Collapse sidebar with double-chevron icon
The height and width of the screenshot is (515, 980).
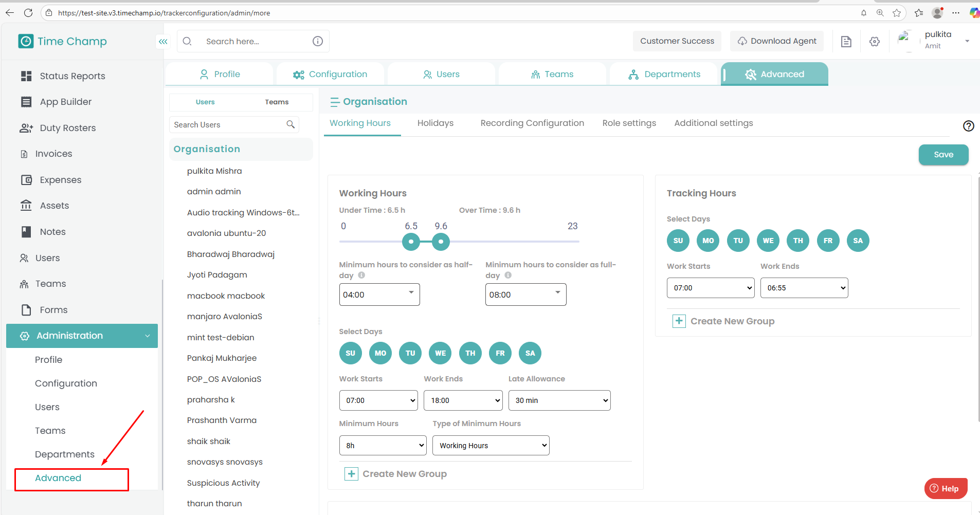(x=163, y=42)
